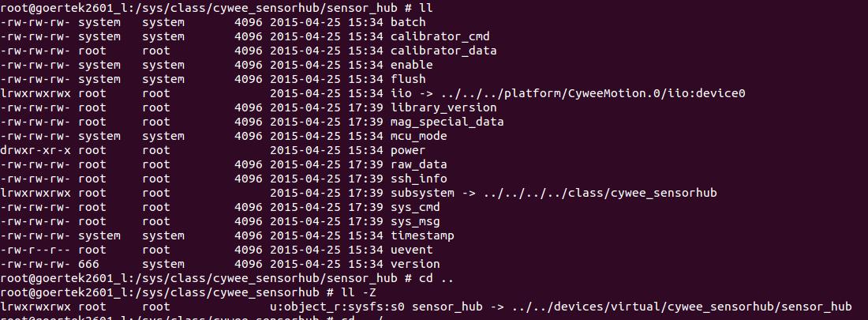Click the uevent file name
This screenshot has height=320, width=868.
(411, 250)
